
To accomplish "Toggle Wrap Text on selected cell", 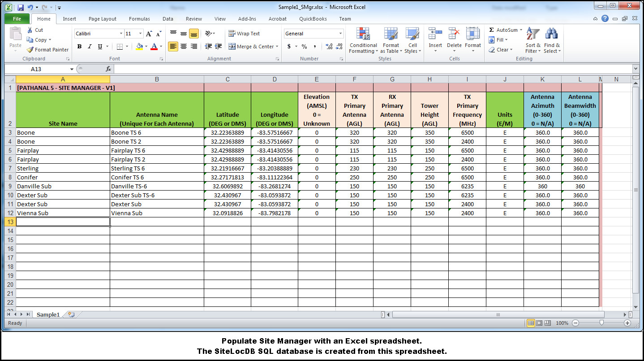I will point(244,34).
